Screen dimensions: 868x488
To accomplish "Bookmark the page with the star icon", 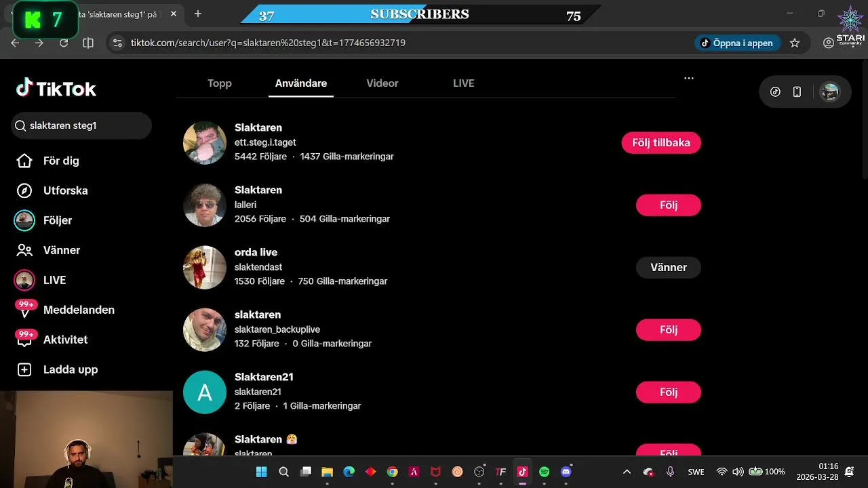I will point(795,43).
